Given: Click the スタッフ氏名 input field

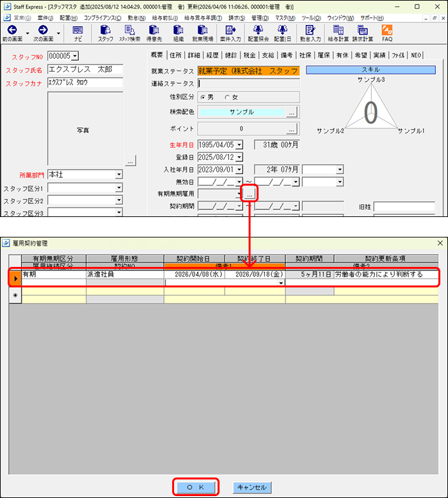Looking at the screenshot, I should click(85, 70).
